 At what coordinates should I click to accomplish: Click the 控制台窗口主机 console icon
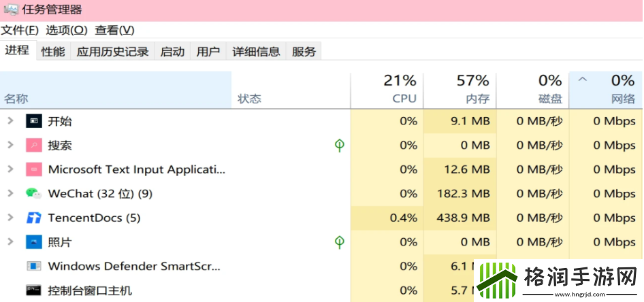point(33,290)
